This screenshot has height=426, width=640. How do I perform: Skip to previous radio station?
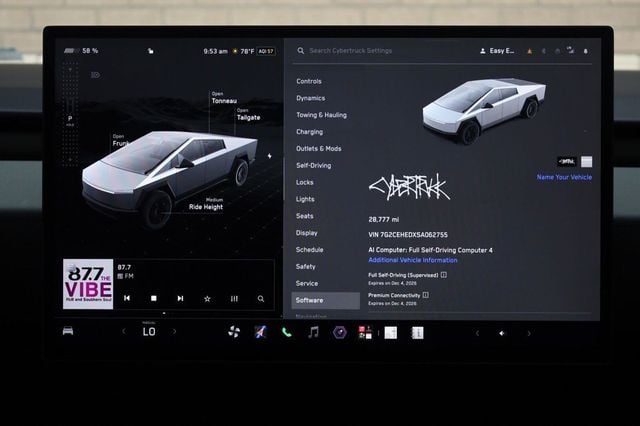(x=127, y=298)
